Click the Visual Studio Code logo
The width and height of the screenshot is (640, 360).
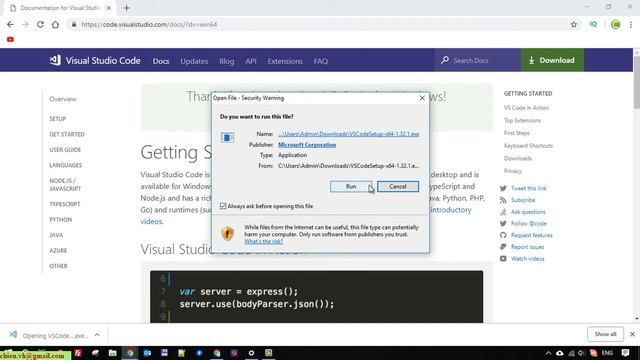point(95,60)
